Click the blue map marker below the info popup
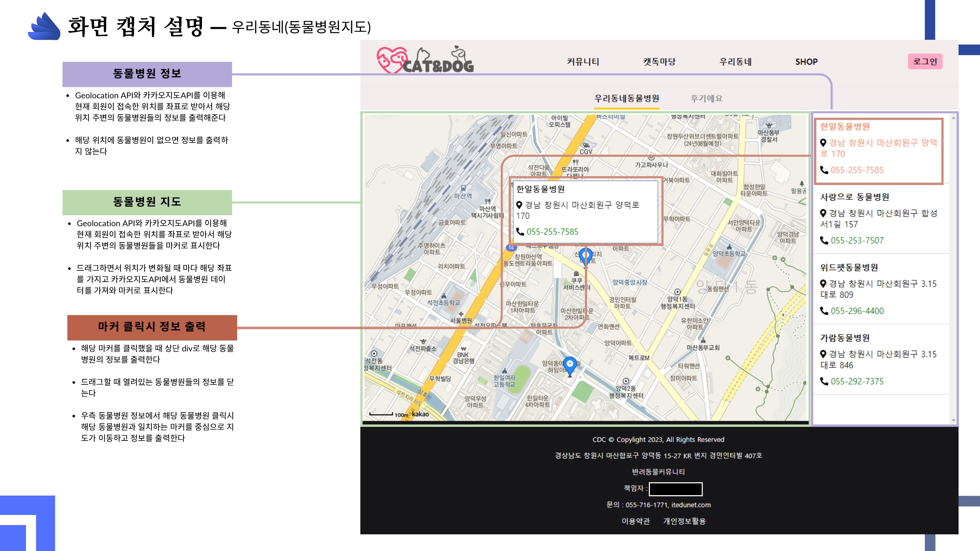 click(x=585, y=256)
